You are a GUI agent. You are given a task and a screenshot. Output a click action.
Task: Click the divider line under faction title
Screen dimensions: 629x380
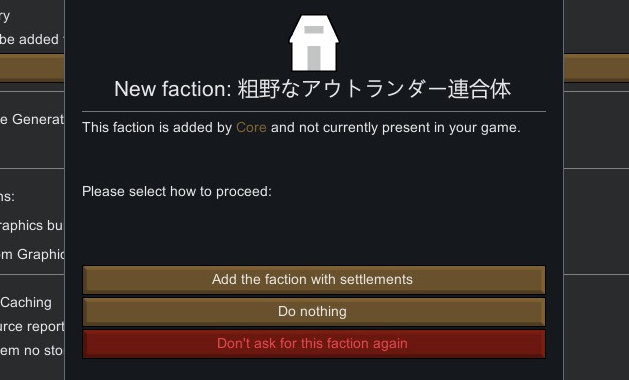click(x=314, y=111)
